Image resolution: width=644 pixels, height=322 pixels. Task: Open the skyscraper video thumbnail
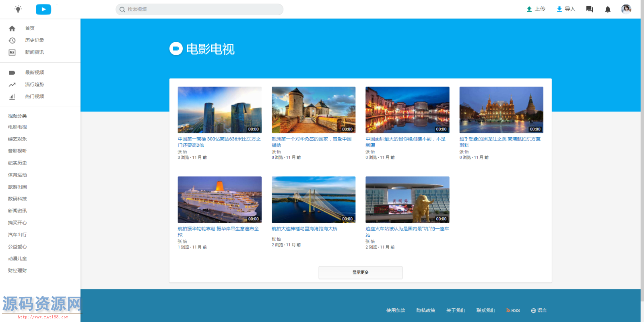coord(220,110)
